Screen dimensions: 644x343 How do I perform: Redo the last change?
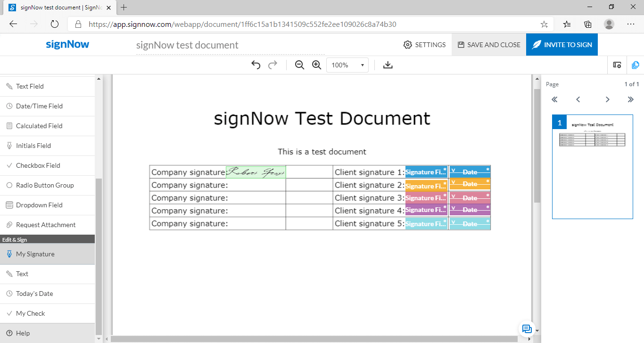tap(272, 65)
